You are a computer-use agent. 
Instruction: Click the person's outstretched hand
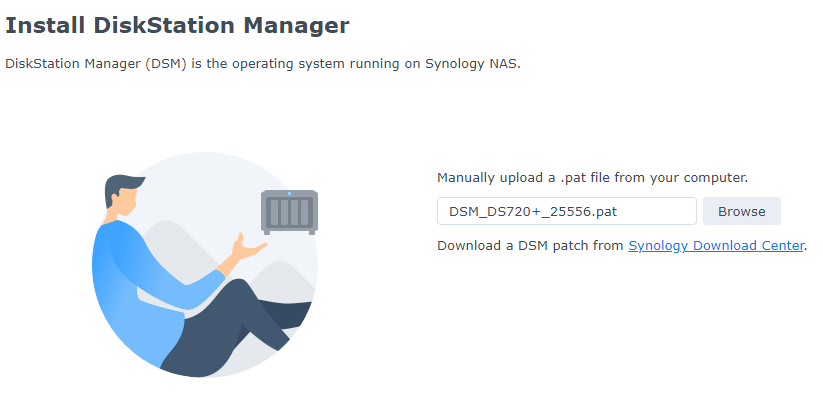(248, 248)
